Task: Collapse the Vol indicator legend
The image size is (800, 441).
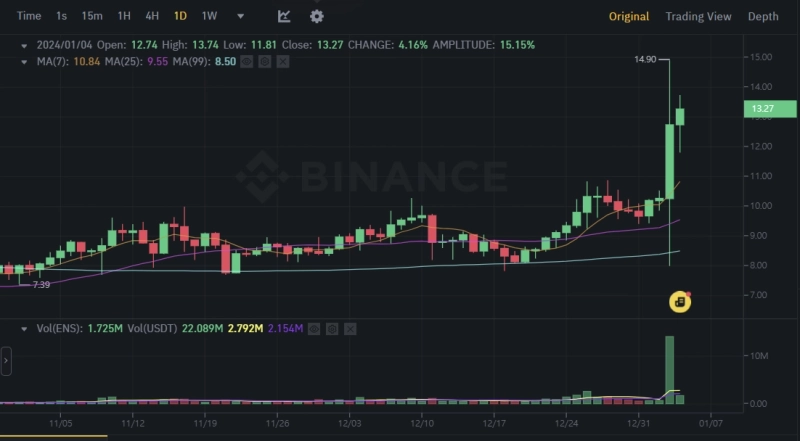Action: tap(25, 328)
